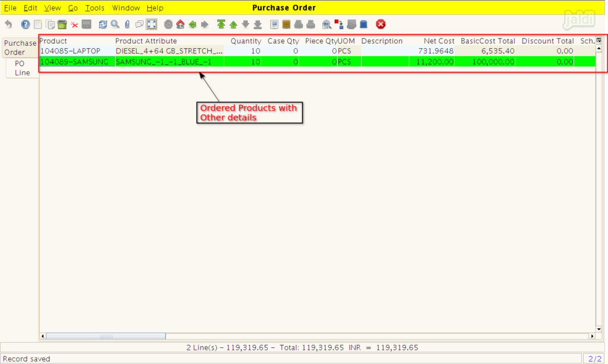The image size is (608, 364).
Task: Click the horizontal scrollbar right arrow
Action: pos(592,336)
